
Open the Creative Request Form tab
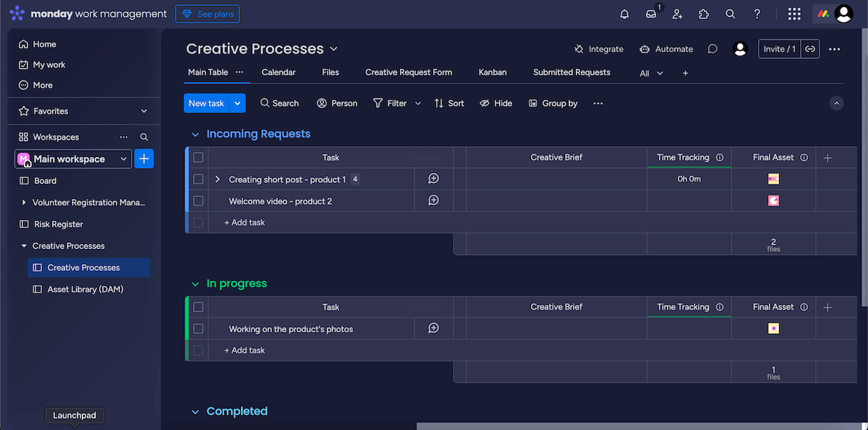pos(409,72)
